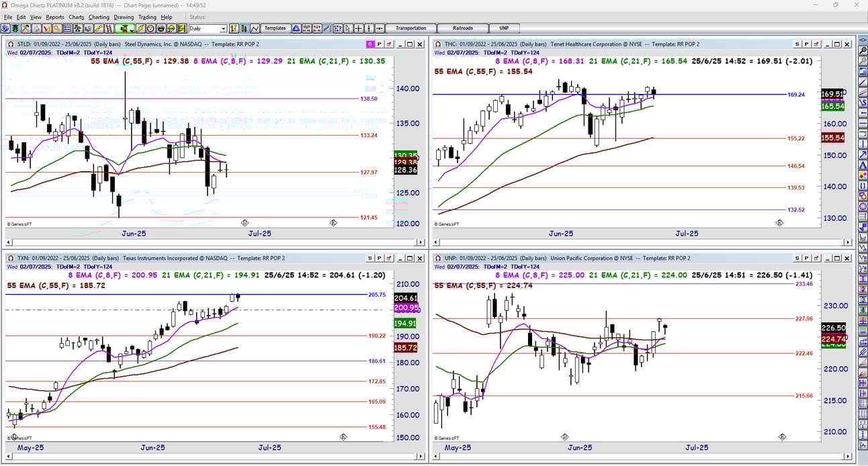Screen dimensions: 868x466
Task: Click the omega icon in the UNP chart title
Action: click(437, 259)
